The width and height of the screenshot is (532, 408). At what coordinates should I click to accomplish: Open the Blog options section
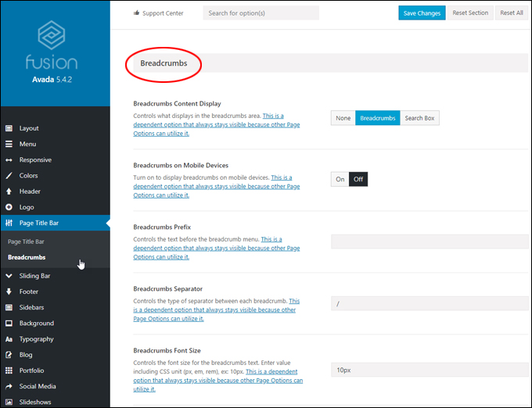point(55,355)
